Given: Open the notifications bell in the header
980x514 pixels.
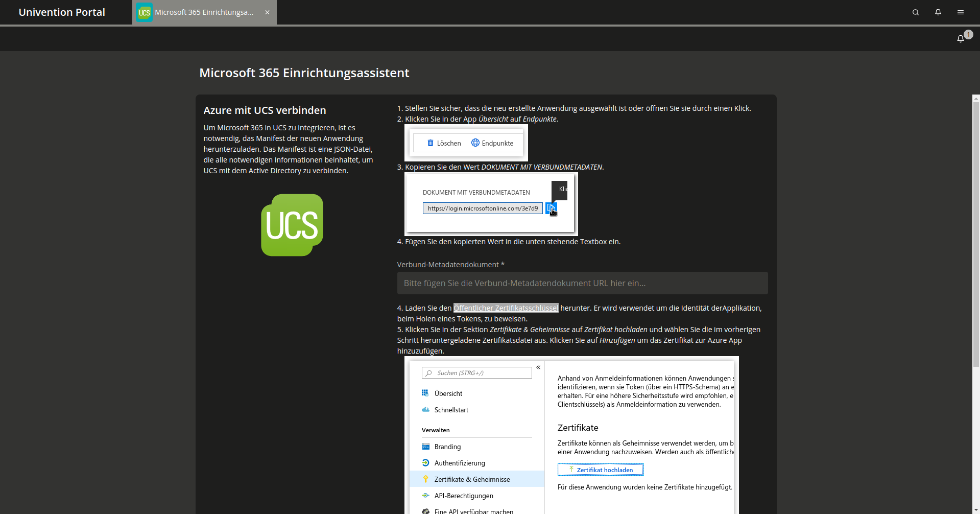Looking at the screenshot, I should click(x=938, y=12).
